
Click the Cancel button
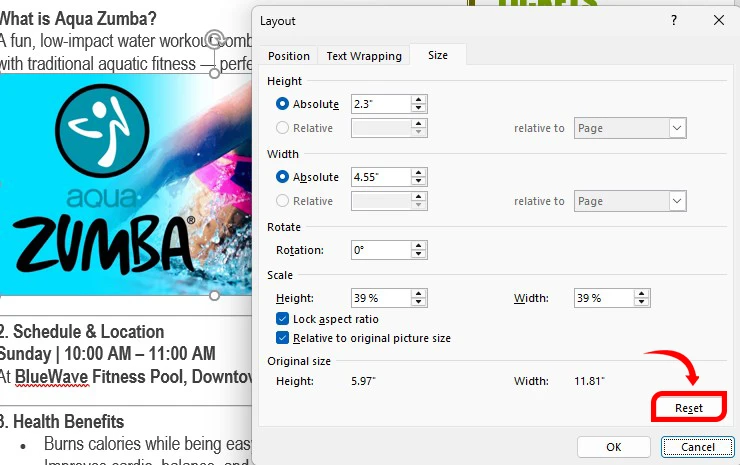(x=698, y=447)
